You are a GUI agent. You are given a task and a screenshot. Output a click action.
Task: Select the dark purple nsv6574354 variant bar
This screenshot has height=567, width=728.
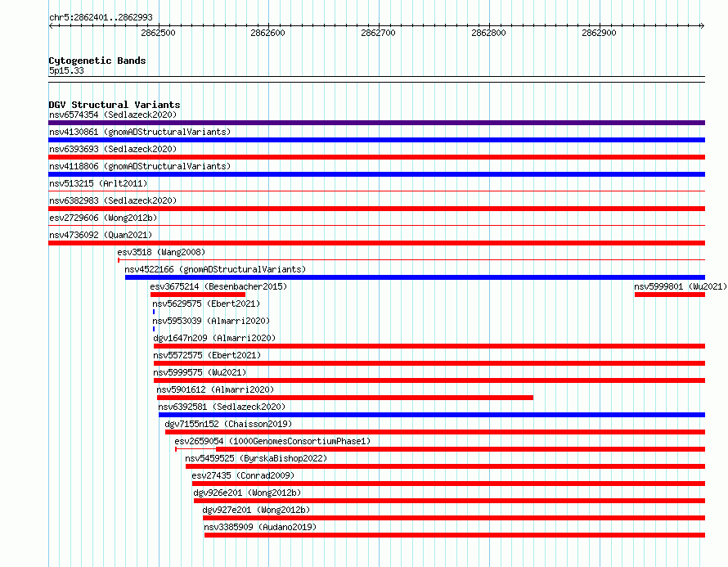click(x=376, y=123)
